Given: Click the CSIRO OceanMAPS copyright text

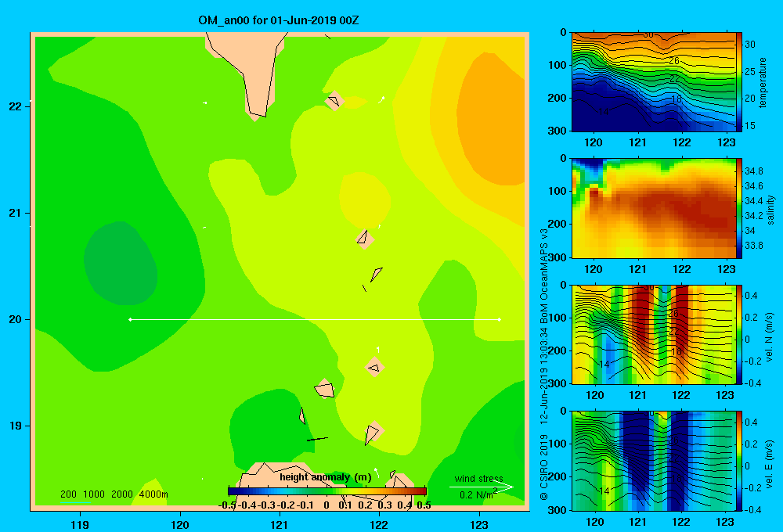Looking at the screenshot, I should [x=544, y=365].
